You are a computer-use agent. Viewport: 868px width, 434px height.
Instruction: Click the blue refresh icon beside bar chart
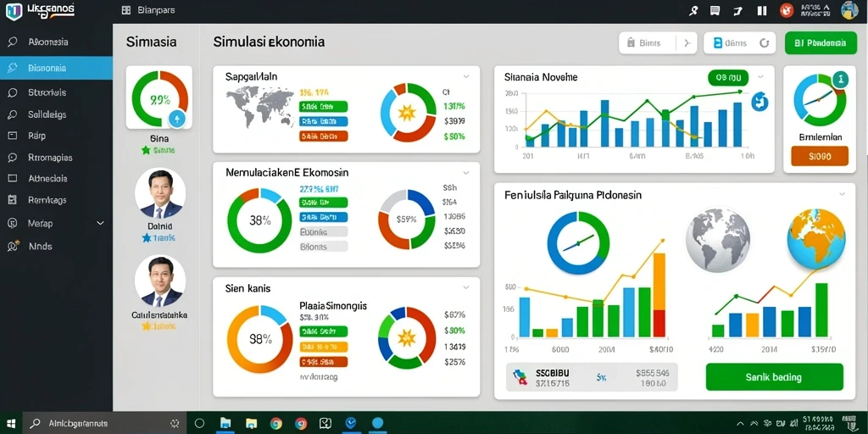(759, 102)
